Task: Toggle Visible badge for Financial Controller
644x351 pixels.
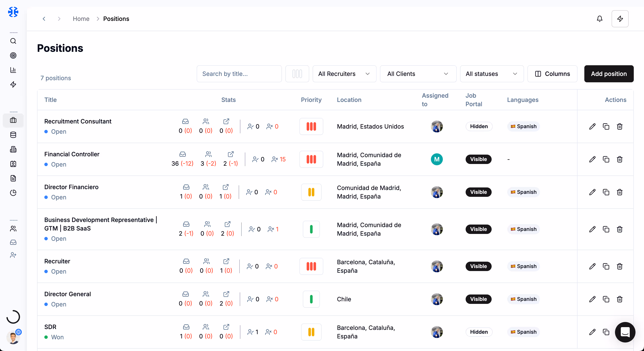Action: [x=478, y=159]
